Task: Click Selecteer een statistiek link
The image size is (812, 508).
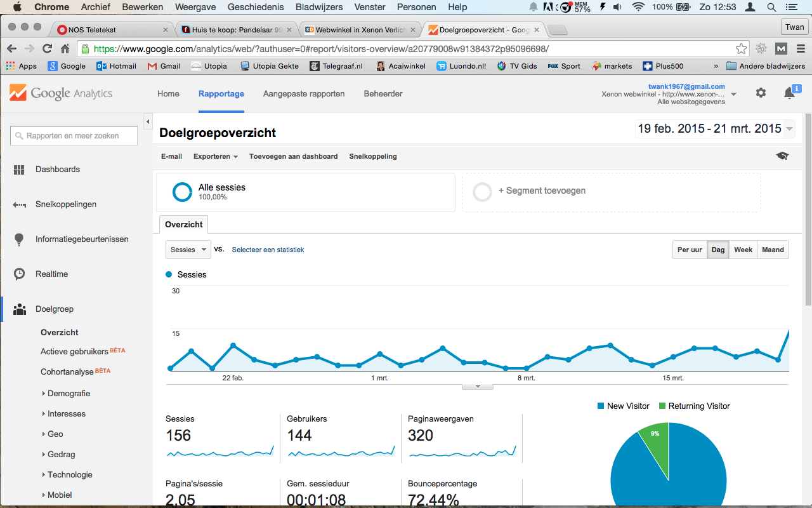Action: 268,250
